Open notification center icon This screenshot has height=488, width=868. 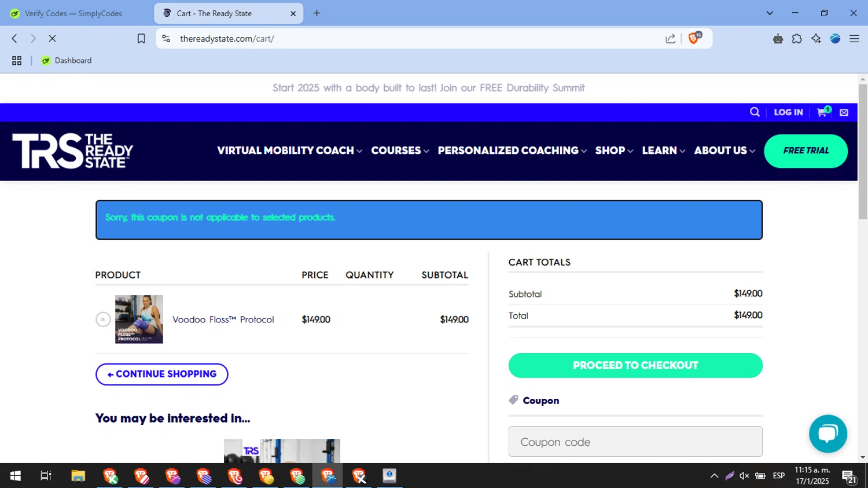[x=849, y=476]
